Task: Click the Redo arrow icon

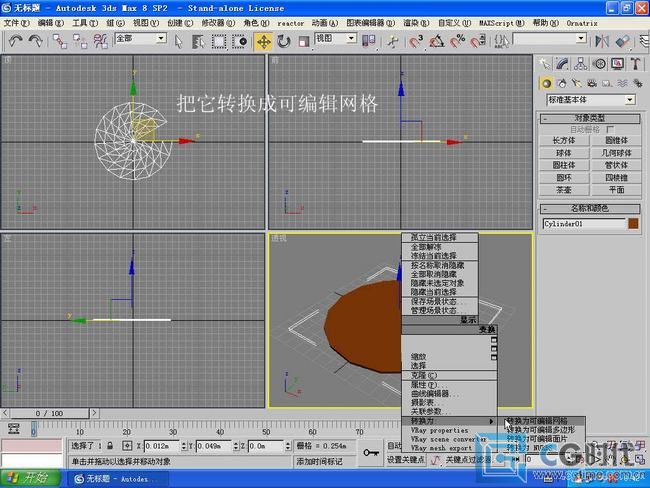Action: coord(35,41)
